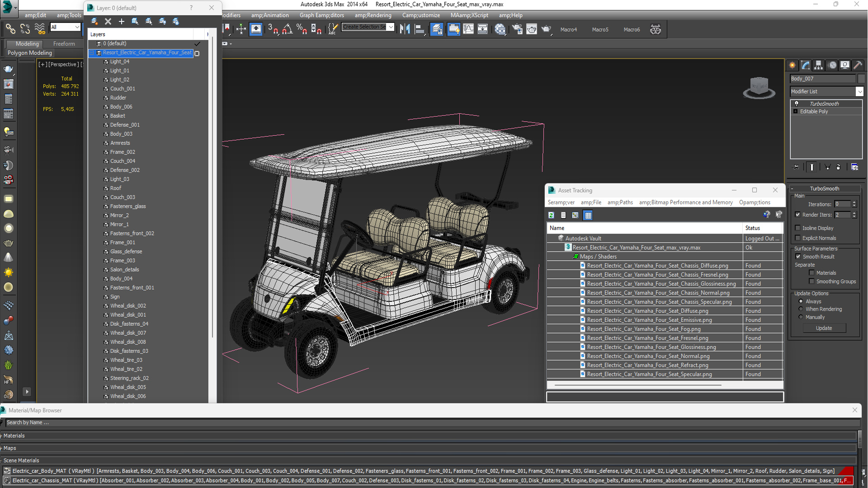
Task: Click the Body_007 object color swatch
Action: [x=861, y=79]
